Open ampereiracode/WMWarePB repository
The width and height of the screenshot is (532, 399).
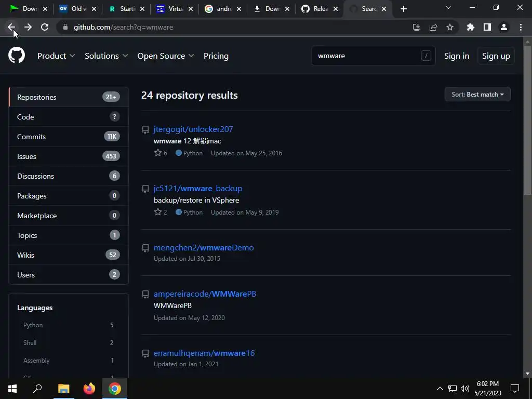tap(205, 294)
